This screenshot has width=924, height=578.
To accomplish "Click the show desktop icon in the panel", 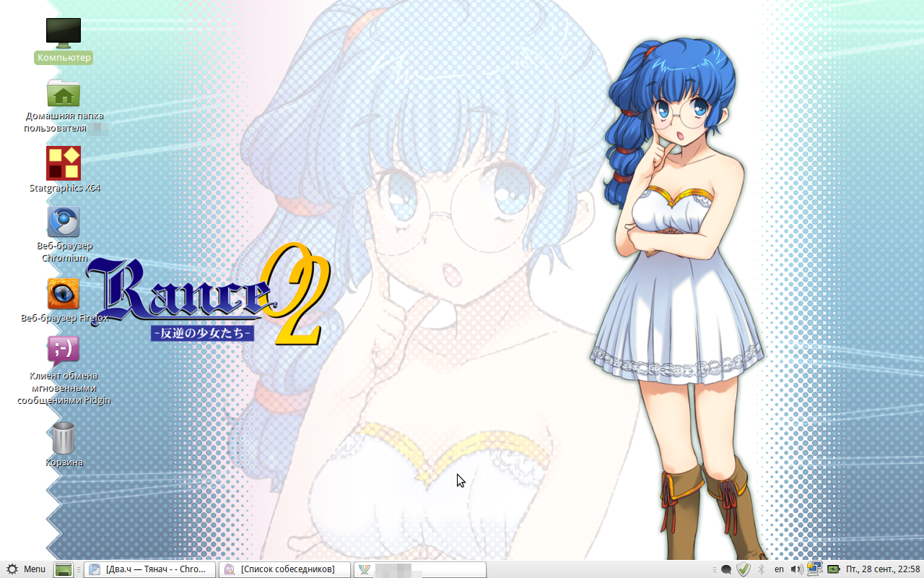I will coord(64,569).
